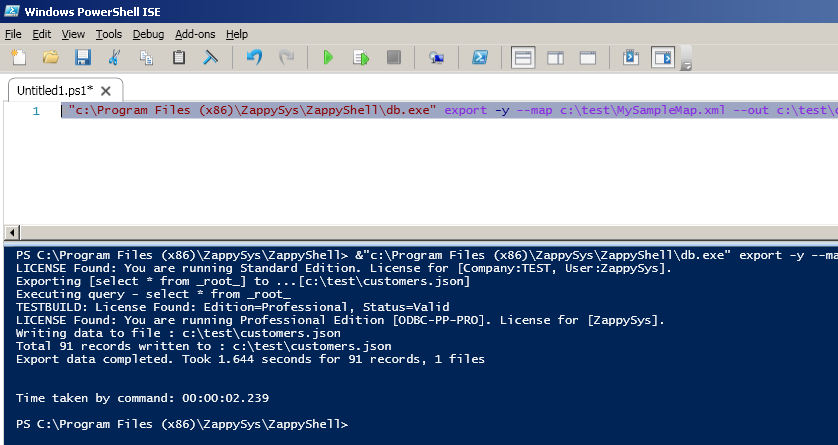Open the Debug menu

[x=148, y=34]
